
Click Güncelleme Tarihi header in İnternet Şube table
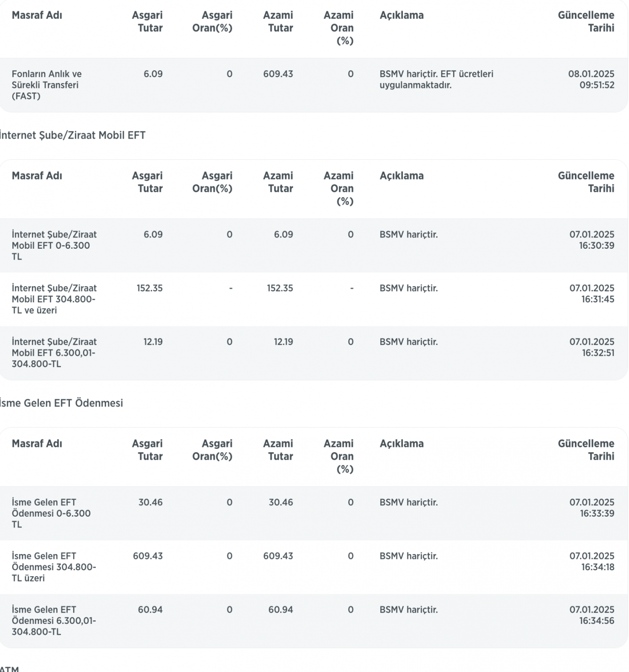coord(586,182)
